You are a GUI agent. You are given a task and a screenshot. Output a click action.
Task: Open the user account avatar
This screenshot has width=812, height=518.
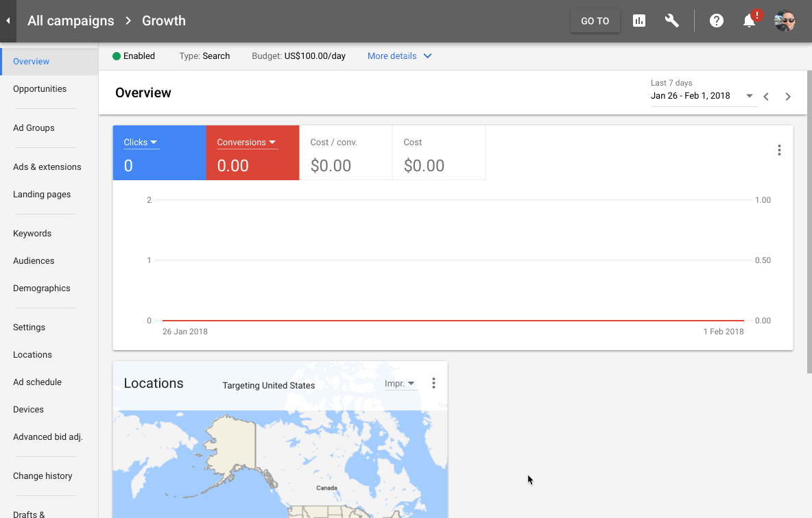pyautogui.click(x=785, y=21)
